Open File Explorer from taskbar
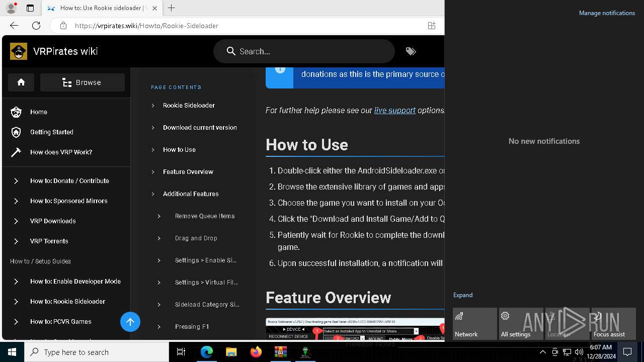 pyautogui.click(x=231, y=352)
